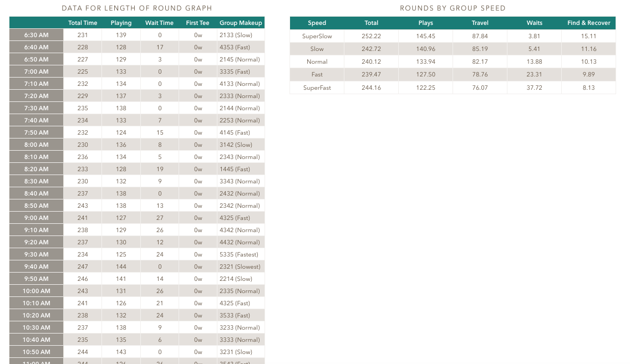Select the Find & Recover column header
Image resolution: width=630 pixels, height=364 pixels.
pyautogui.click(x=588, y=23)
